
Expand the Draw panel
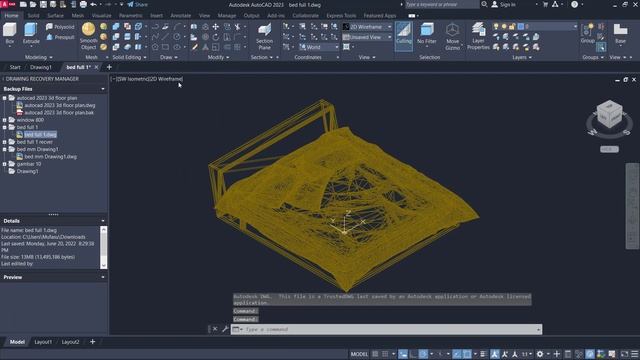[x=169, y=58]
